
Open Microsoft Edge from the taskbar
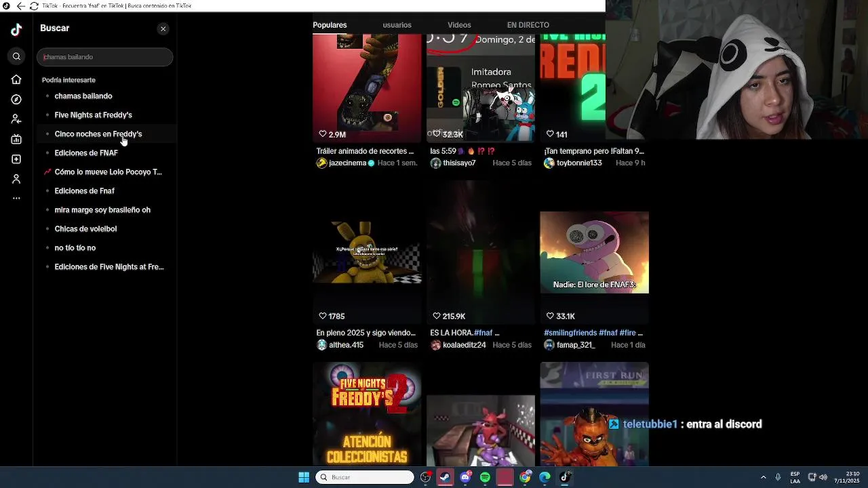[545, 477]
